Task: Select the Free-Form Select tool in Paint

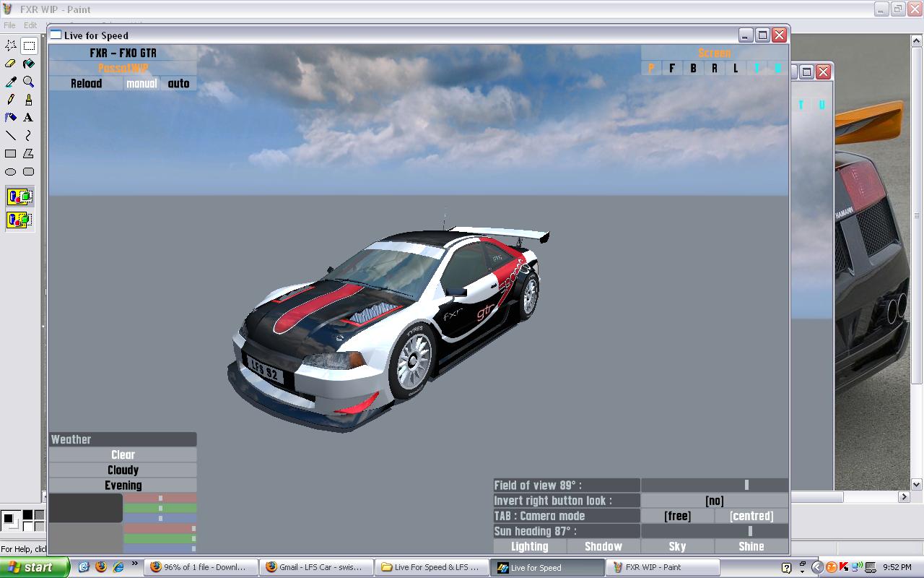Action: click(11, 46)
